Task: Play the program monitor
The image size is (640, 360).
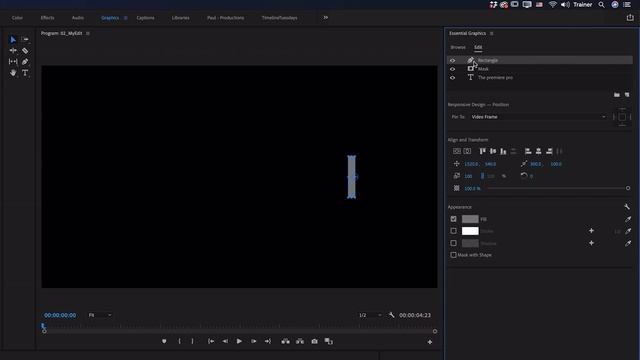Action: coord(239,341)
